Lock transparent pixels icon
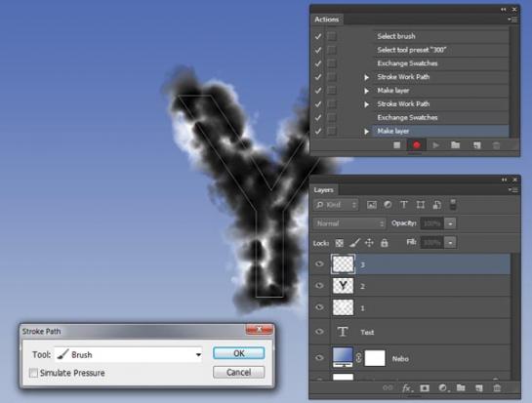Viewport: 532px width, 403px height. (x=340, y=243)
